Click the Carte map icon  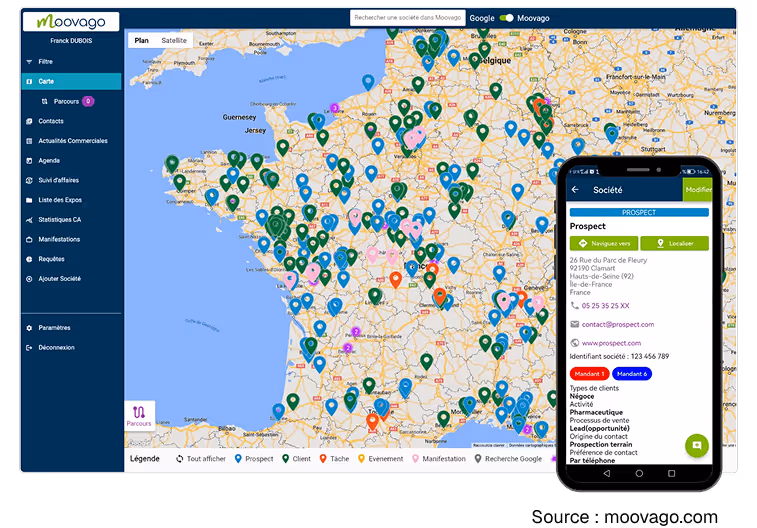[29, 82]
